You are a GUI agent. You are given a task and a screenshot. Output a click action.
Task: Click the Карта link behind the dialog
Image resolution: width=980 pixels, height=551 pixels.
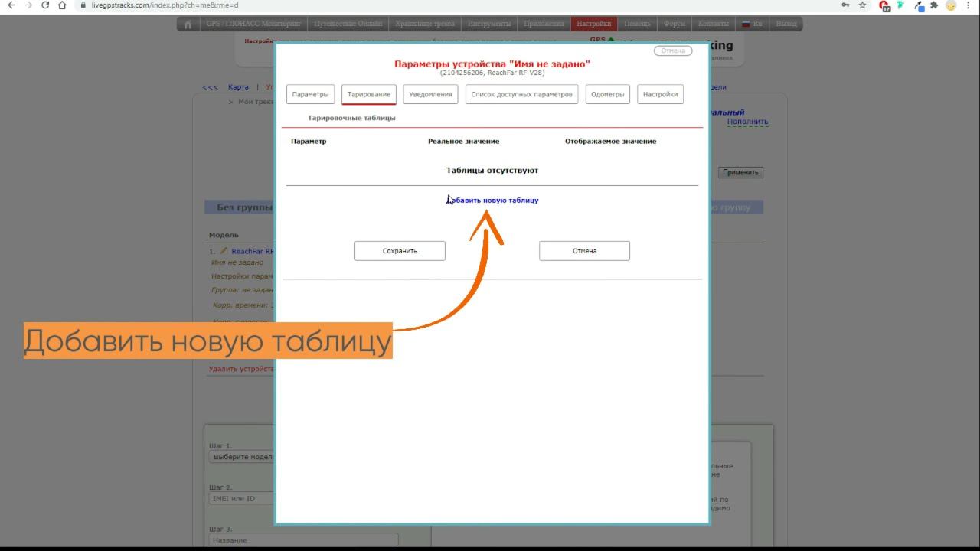tap(238, 87)
